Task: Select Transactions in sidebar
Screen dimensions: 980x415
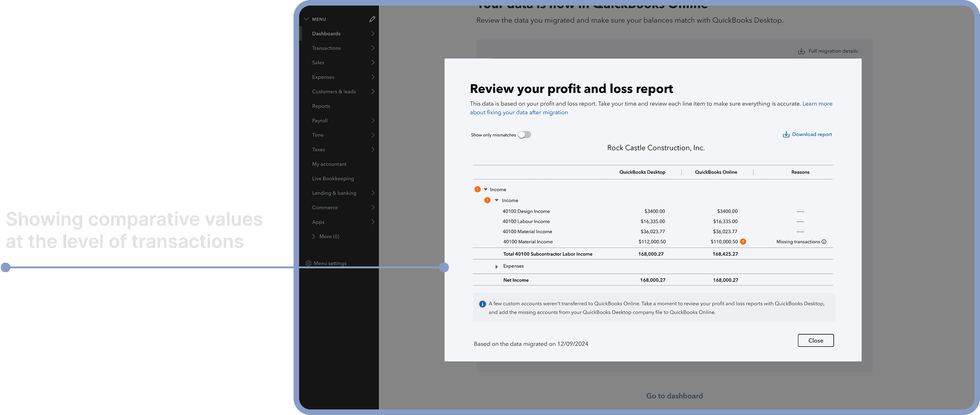Action: point(327,48)
